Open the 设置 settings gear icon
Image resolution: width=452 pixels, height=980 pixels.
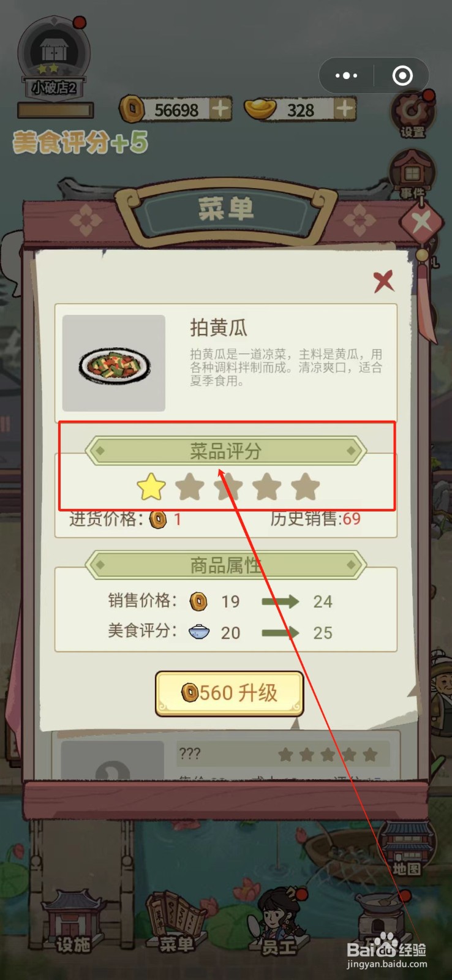click(413, 114)
